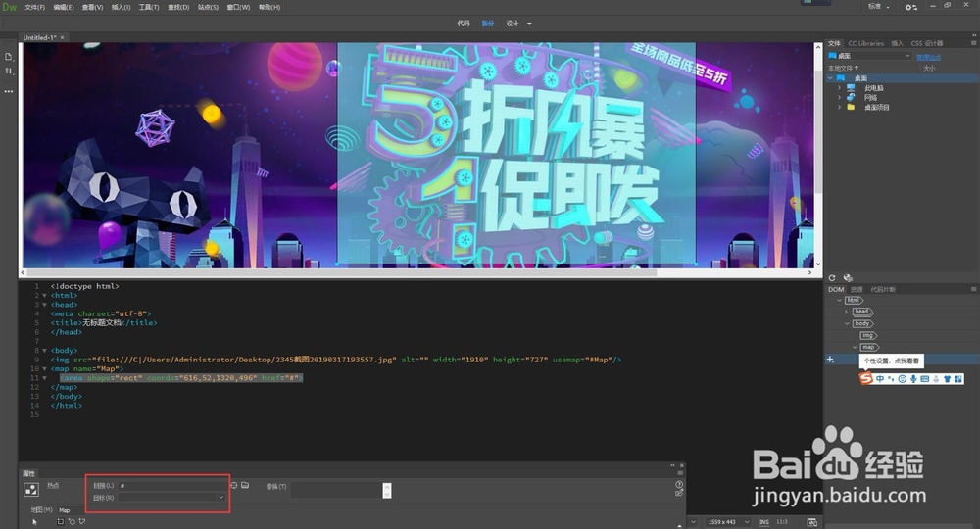Open the 桌面 site dropdown
Image resolution: width=980 pixels, height=529 pixels.
(x=869, y=56)
